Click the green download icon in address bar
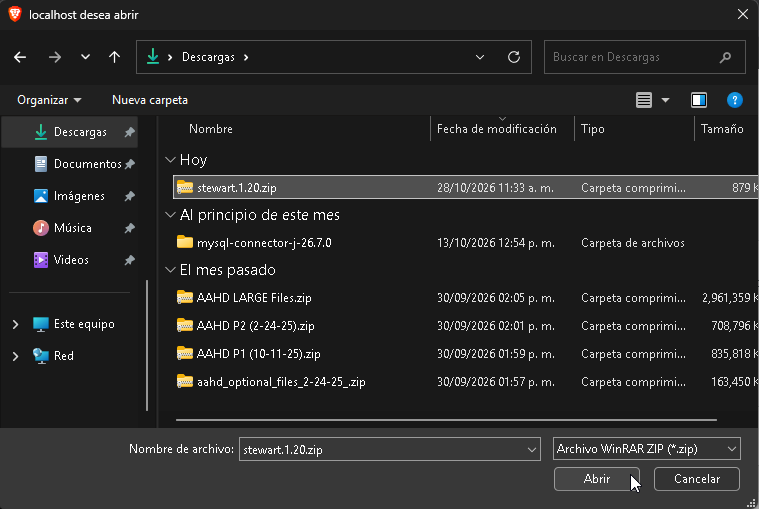This screenshot has width=759, height=509. pos(153,57)
